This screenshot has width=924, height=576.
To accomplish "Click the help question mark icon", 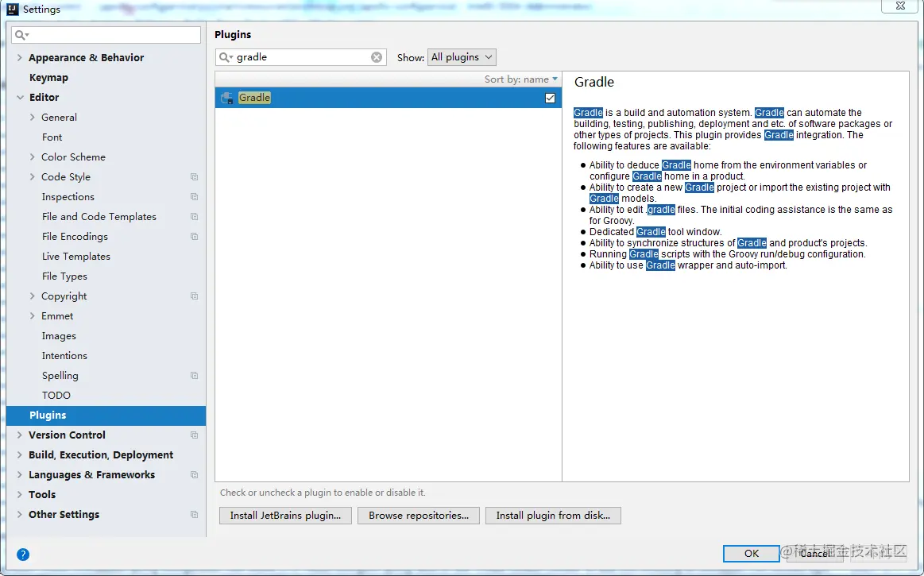I will (23, 555).
